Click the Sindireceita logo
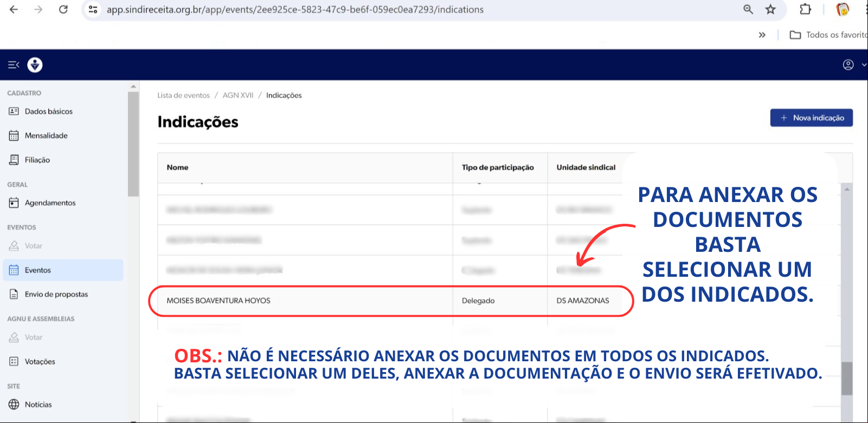This screenshot has height=423, width=868. coord(35,65)
